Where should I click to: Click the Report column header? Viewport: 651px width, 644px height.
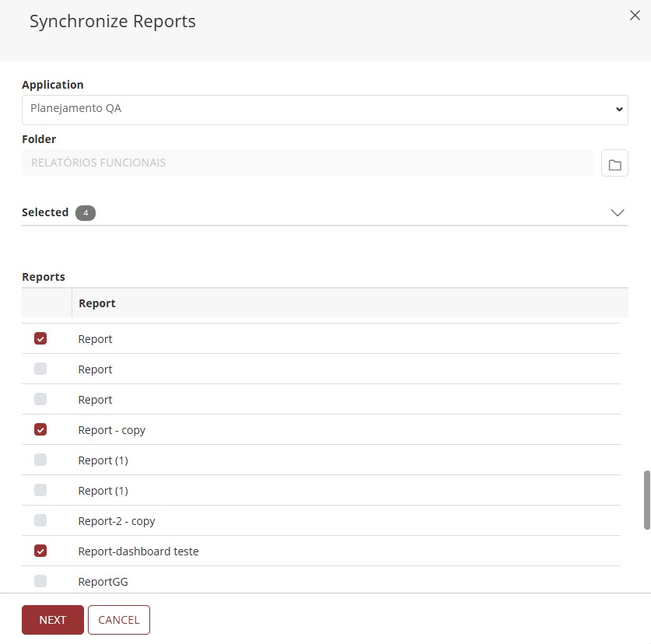pyautogui.click(x=96, y=303)
